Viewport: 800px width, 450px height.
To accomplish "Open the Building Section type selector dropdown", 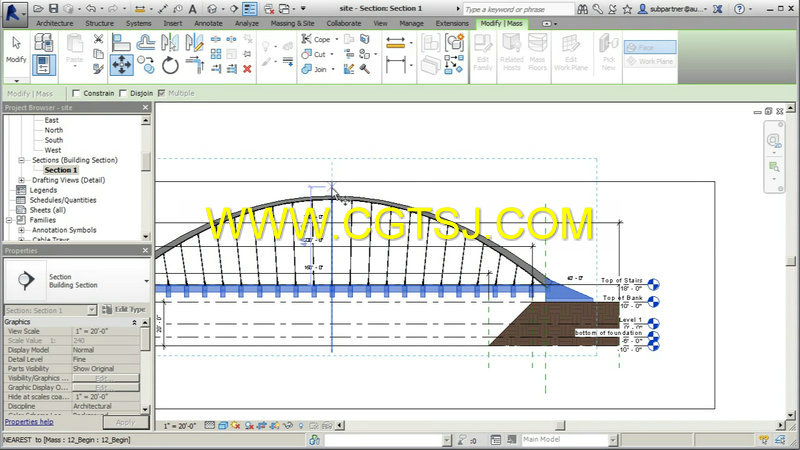I will click(146, 281).
